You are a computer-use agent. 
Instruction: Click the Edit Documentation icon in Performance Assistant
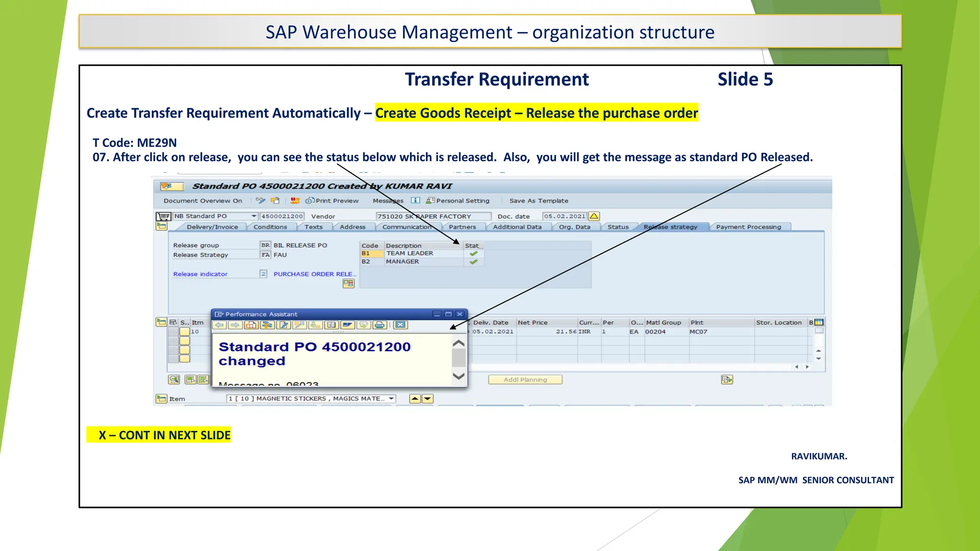point(284,325)
